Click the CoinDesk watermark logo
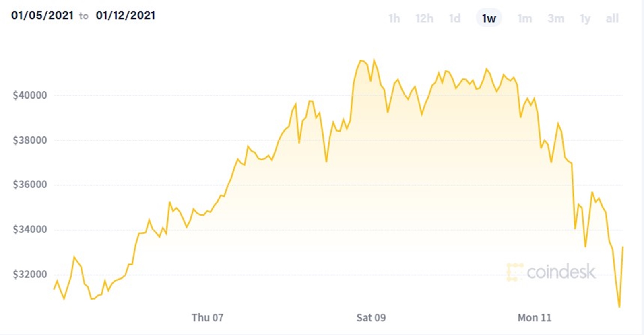 tap(551, 272)
